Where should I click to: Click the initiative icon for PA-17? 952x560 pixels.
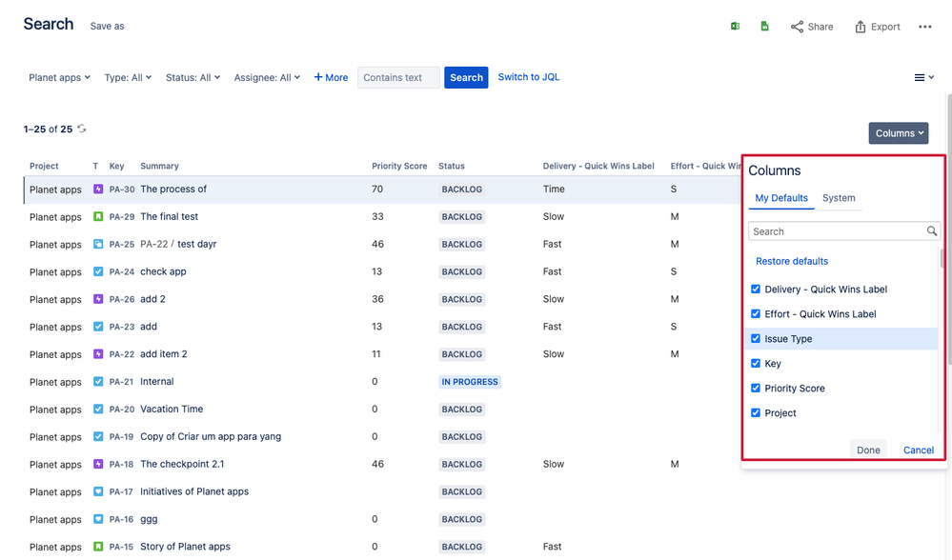[x=98, y=491]
